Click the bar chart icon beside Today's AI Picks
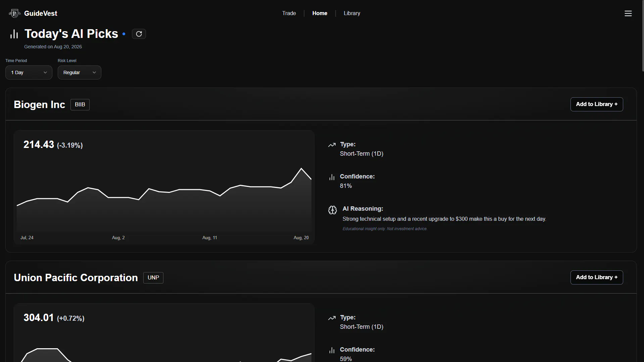644x362 pixels. 14,34
